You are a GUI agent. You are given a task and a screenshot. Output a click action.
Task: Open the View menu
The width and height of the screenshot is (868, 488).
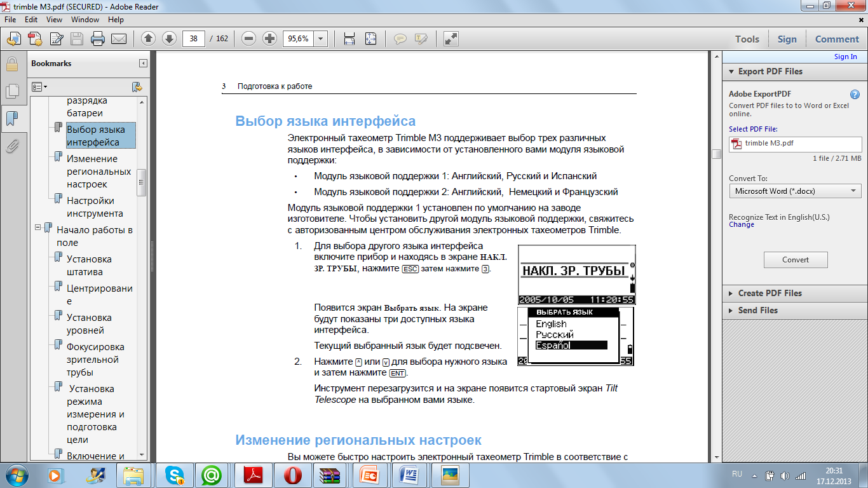[x=54, y=20]
